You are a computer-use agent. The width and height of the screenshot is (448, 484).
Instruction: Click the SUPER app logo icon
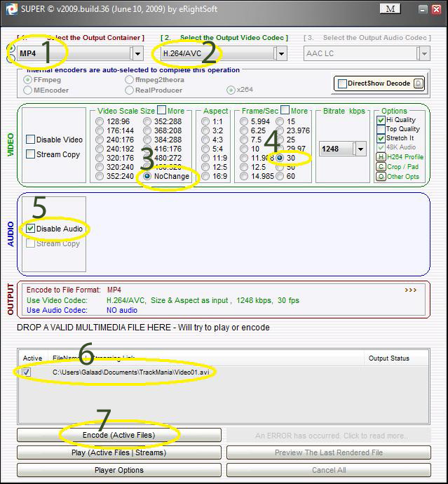coord(12,9)
